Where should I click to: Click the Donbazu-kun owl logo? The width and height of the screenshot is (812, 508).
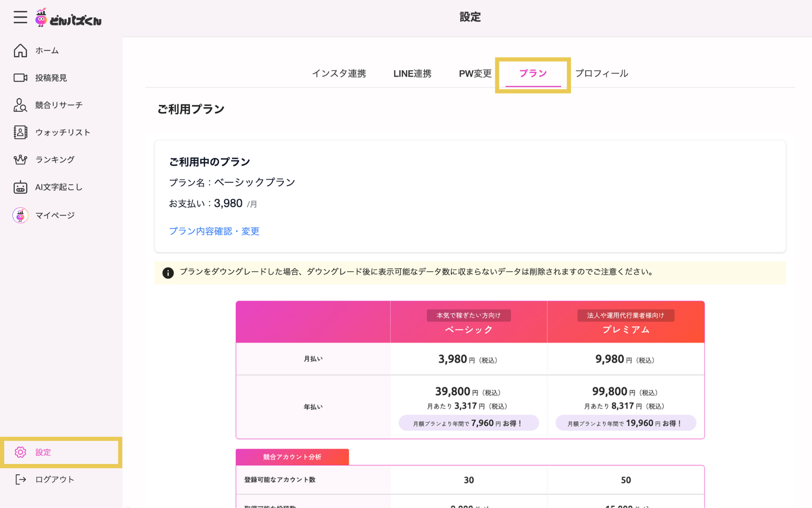(x=41, y=18)
